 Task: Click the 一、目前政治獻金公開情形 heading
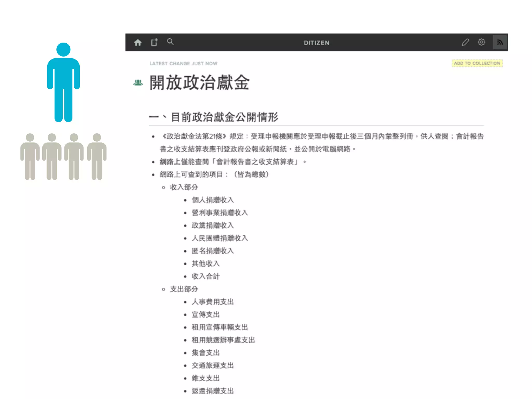click(x=214, y=117)
